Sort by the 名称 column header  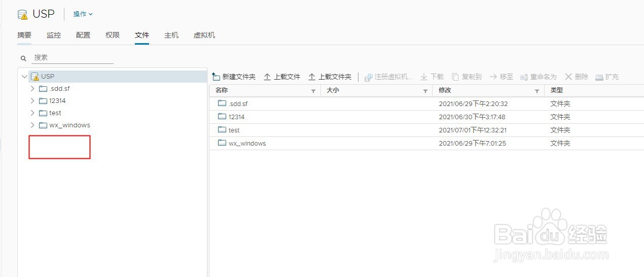(222, 90)
